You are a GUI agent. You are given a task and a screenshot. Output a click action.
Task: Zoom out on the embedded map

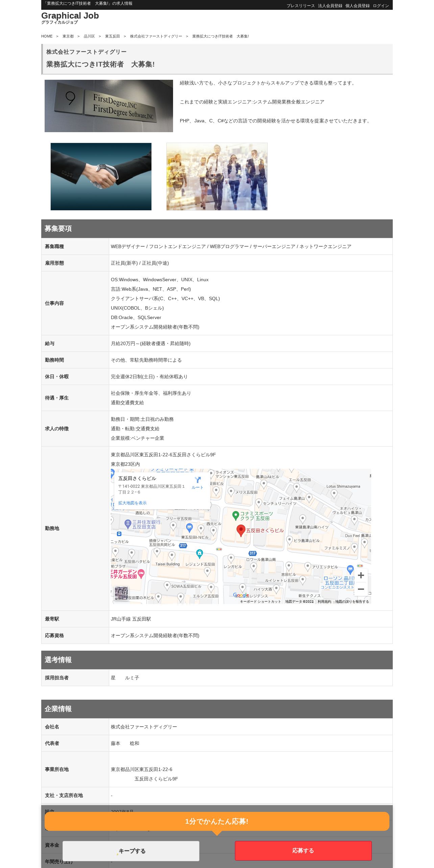click(361, 589)
